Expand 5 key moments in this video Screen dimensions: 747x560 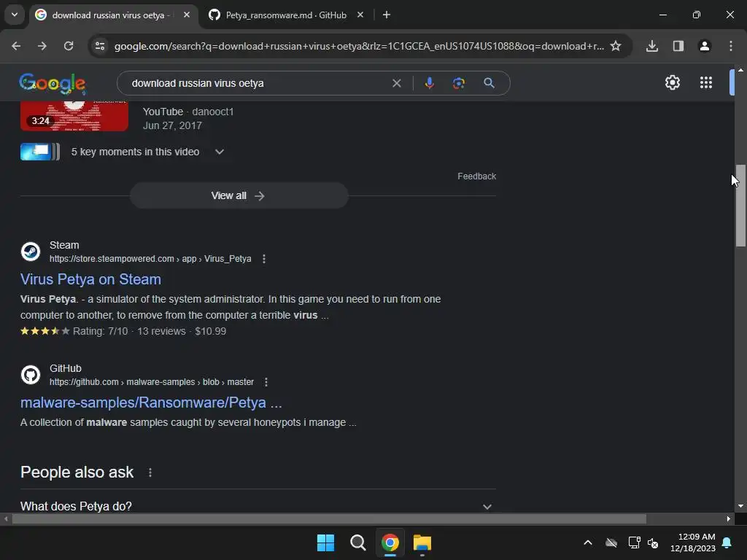pyautogui.click(x=219, y=152)
